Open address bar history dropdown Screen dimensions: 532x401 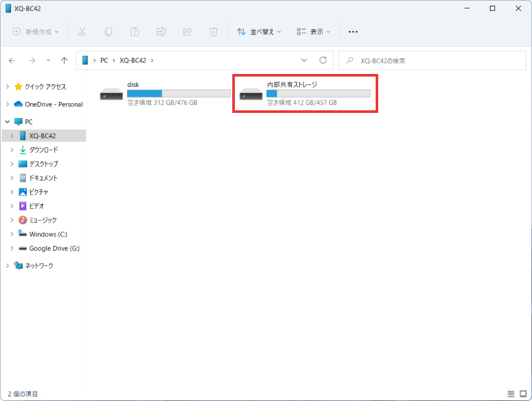[x=304, y=60]
